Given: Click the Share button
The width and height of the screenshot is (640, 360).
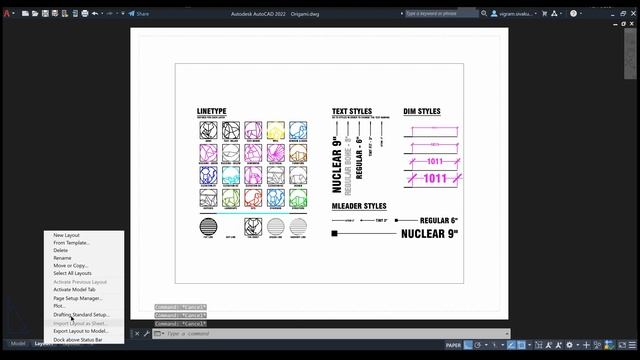Looking at the screenshot, I should (x=139, y=13).
